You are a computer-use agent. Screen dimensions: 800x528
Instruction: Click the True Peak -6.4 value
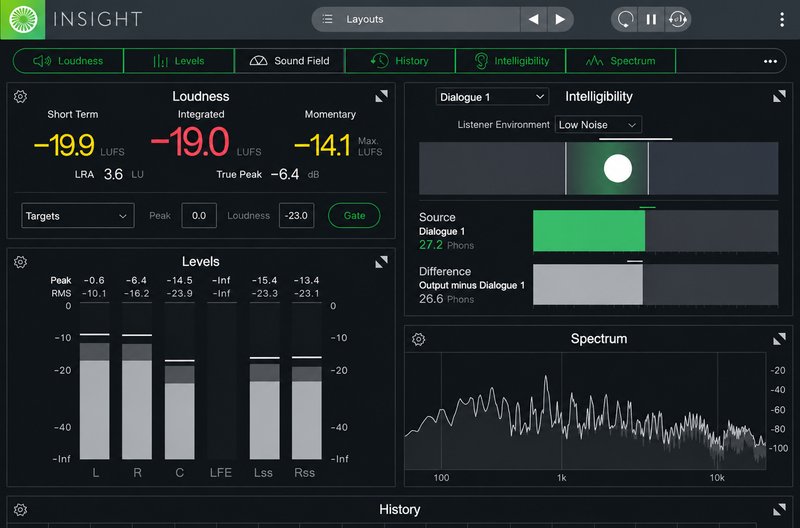point(285,174)
